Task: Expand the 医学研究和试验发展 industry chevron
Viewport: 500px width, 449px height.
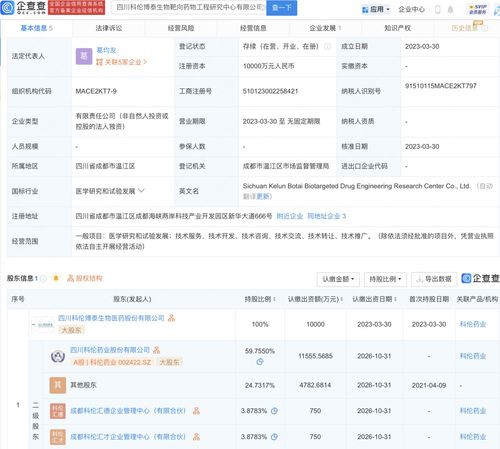Action: [141, 191]
